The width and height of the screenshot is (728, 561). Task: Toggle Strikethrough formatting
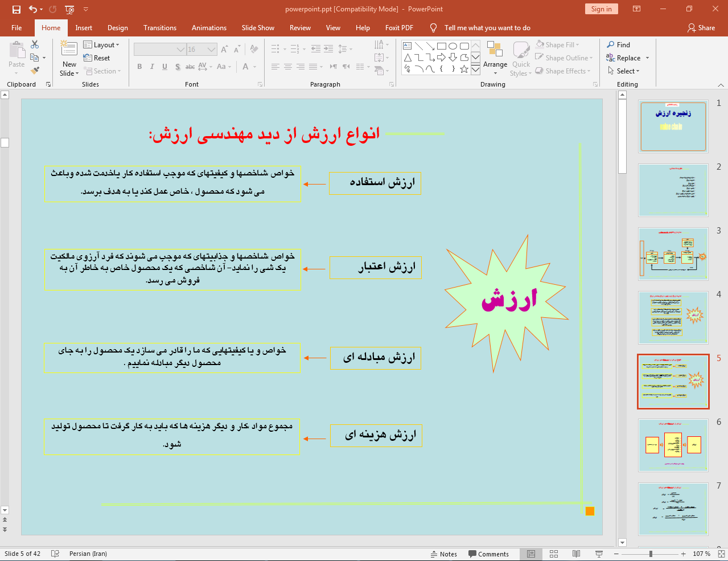(x=190, y=67)
